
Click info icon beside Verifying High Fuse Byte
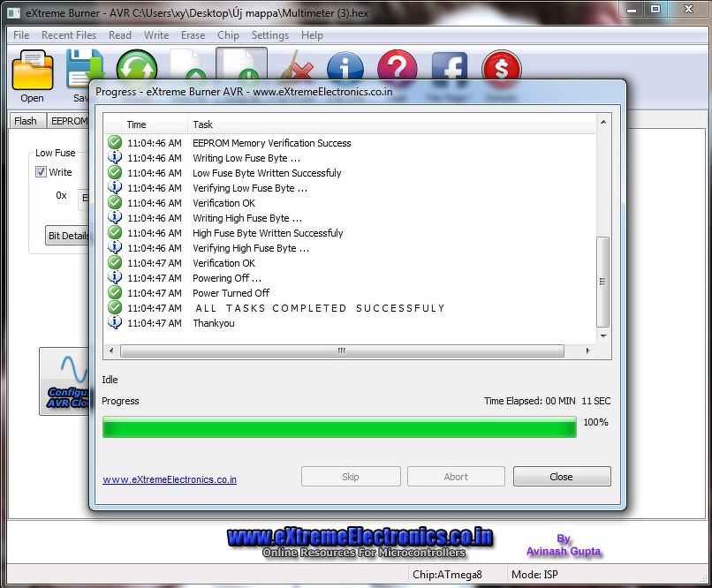[115, 247]
